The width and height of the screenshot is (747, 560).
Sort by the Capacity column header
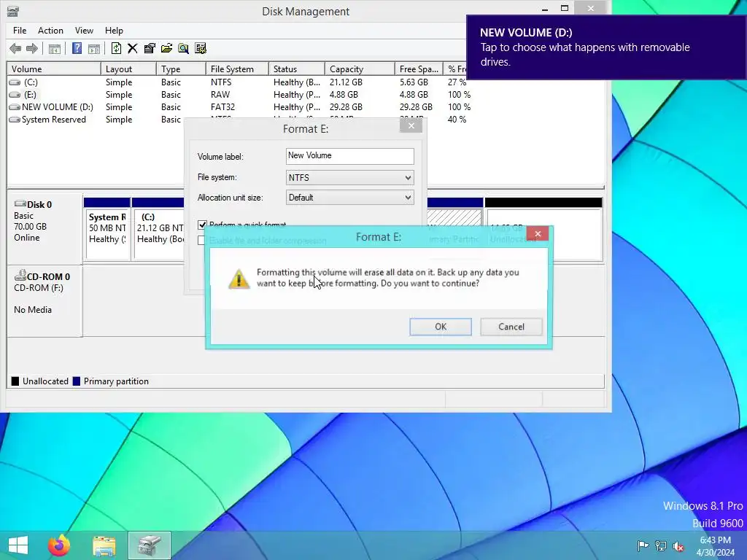tap(360, 69)
